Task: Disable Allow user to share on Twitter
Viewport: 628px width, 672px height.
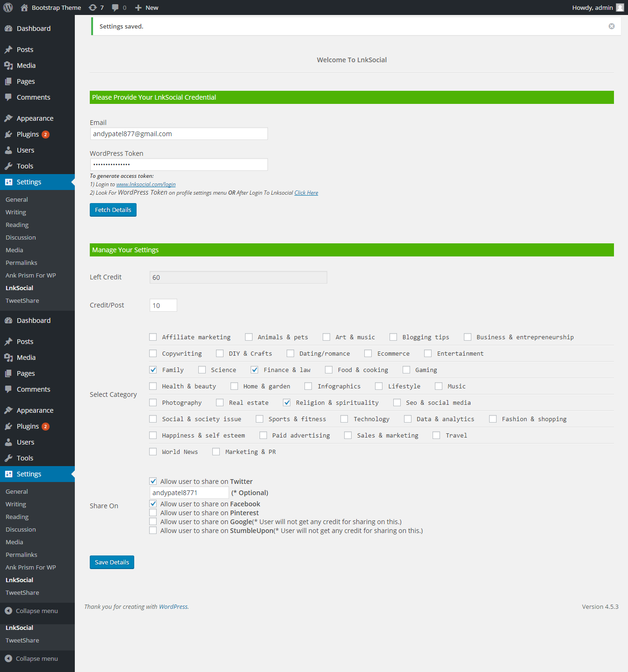Action: click(153, 481)
